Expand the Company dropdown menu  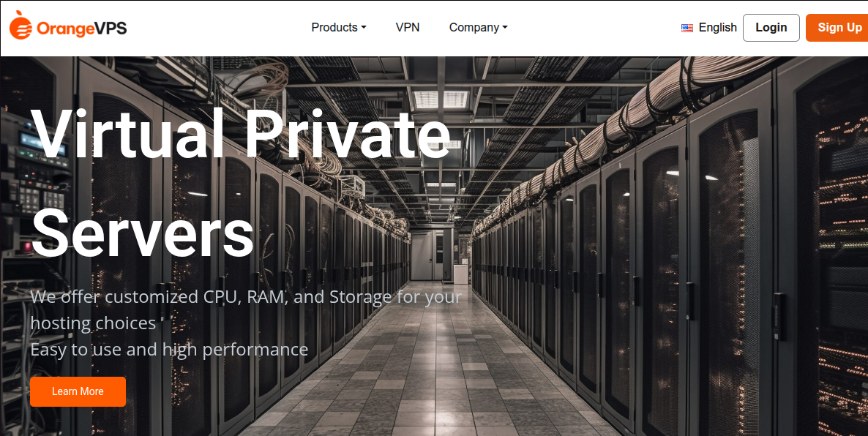pos(479,27)
